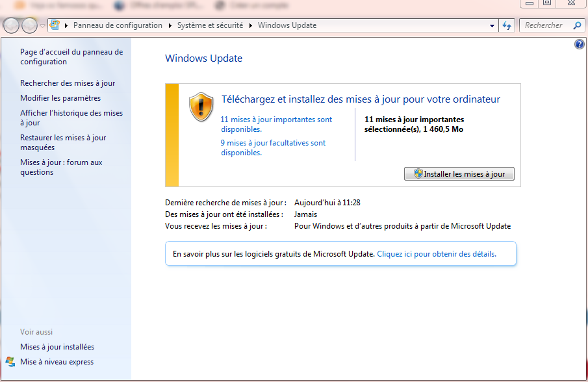Viewport: 588px width, 382px height.
Task: Click the search magnifier icon
Action: pos(577,25)
